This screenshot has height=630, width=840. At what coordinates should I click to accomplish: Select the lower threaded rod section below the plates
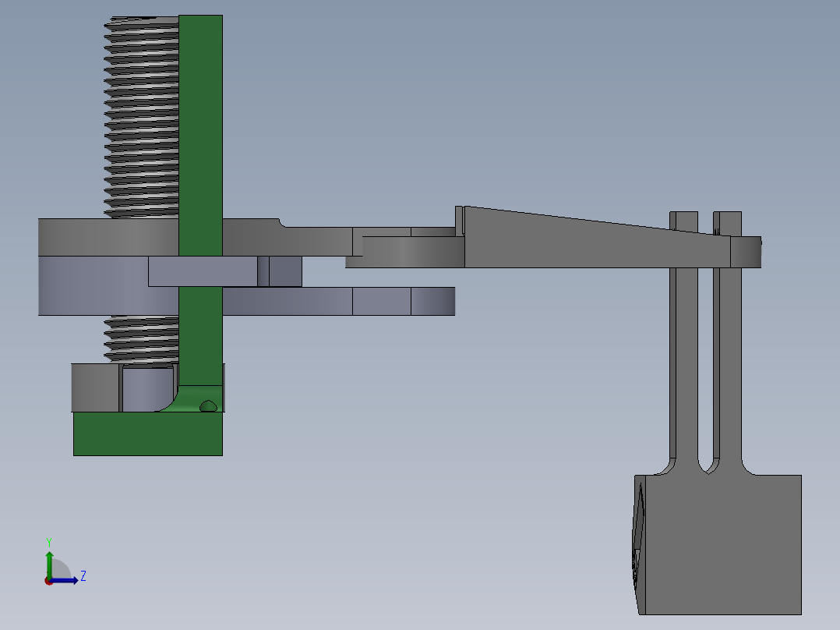[x=142, y=340]
